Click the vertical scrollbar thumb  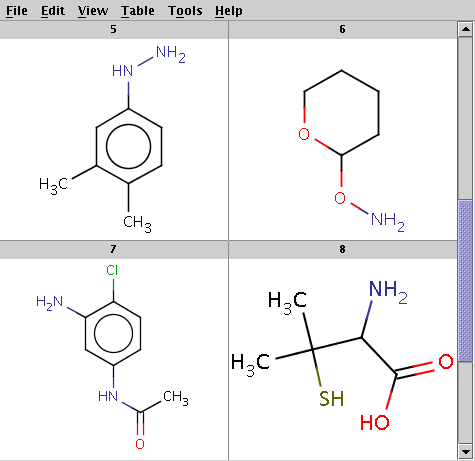(465, 280)
